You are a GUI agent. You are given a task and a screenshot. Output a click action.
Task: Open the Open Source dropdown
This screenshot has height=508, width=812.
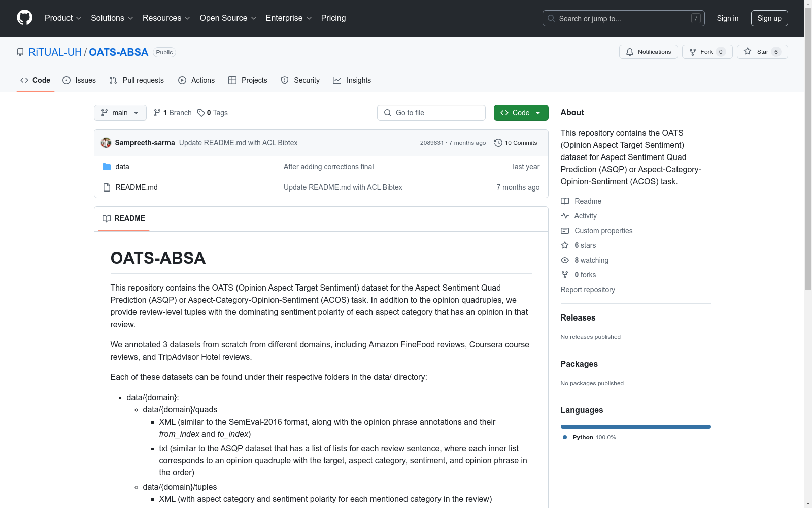click(x=228, y=18)
